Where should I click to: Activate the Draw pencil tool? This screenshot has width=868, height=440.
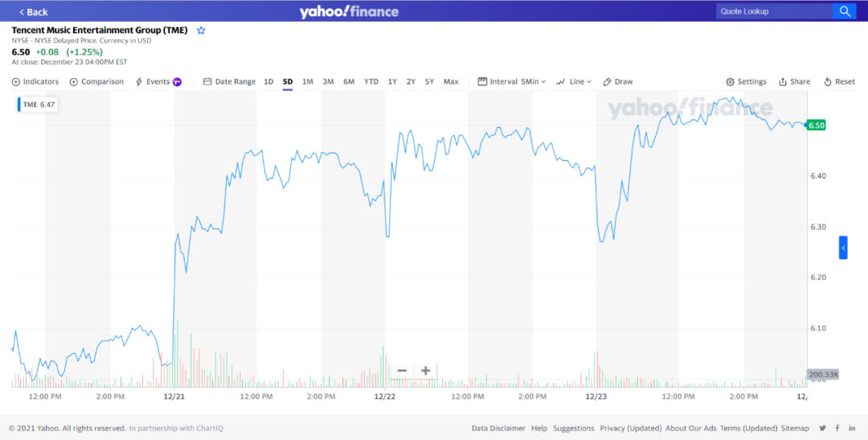click(x=618, y=81)
